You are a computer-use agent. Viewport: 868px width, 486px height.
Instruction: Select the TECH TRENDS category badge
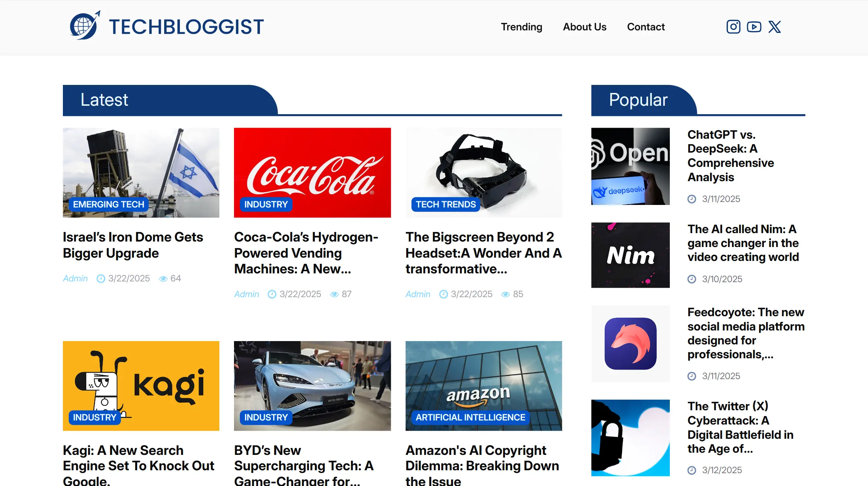445,204
